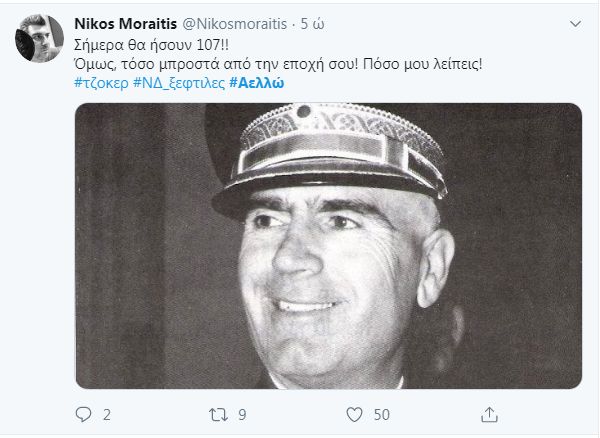This screenshot has height=438, width=600.
Task: Retweet this post using the arrows icon
Action: click(218, 415)
